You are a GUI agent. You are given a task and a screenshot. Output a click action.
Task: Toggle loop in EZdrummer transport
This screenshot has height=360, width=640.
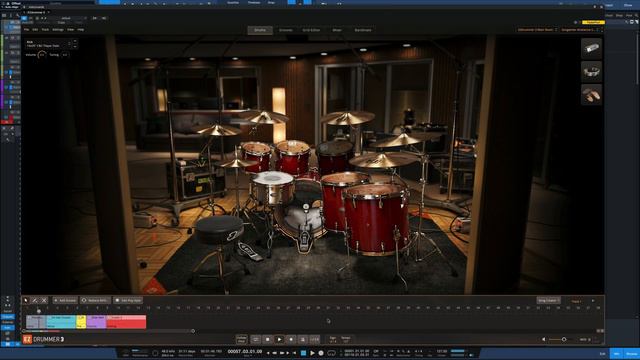256,339
